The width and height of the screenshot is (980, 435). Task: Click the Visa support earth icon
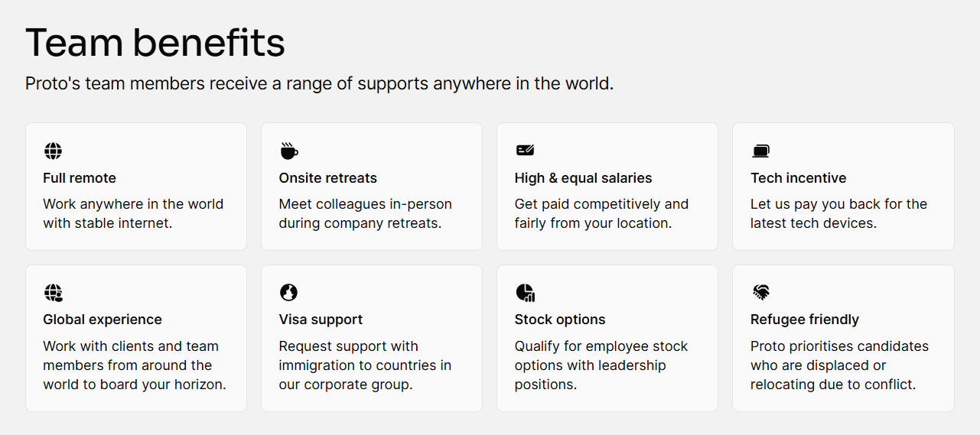tap(288, 292)
